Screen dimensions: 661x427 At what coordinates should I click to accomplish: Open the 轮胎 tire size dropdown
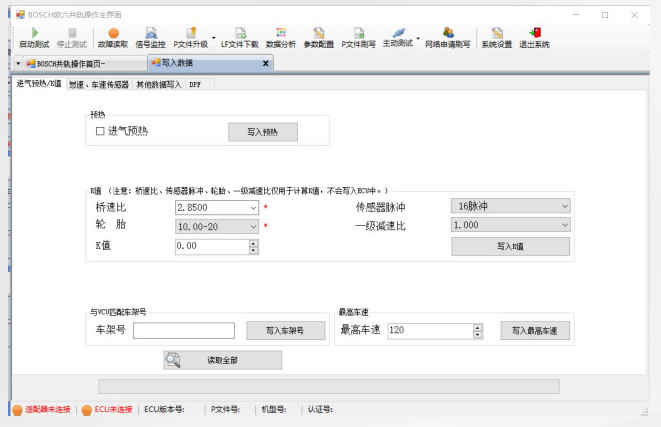point(252,227)
